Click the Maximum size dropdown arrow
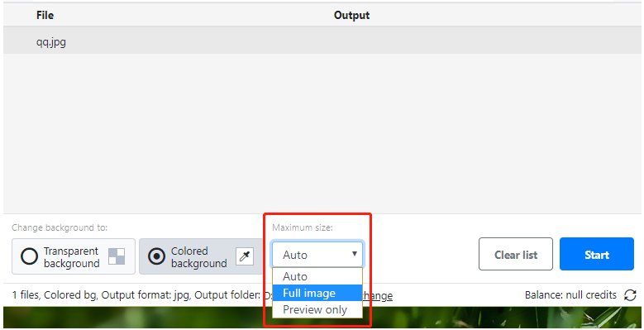 [x=354, y=254]
